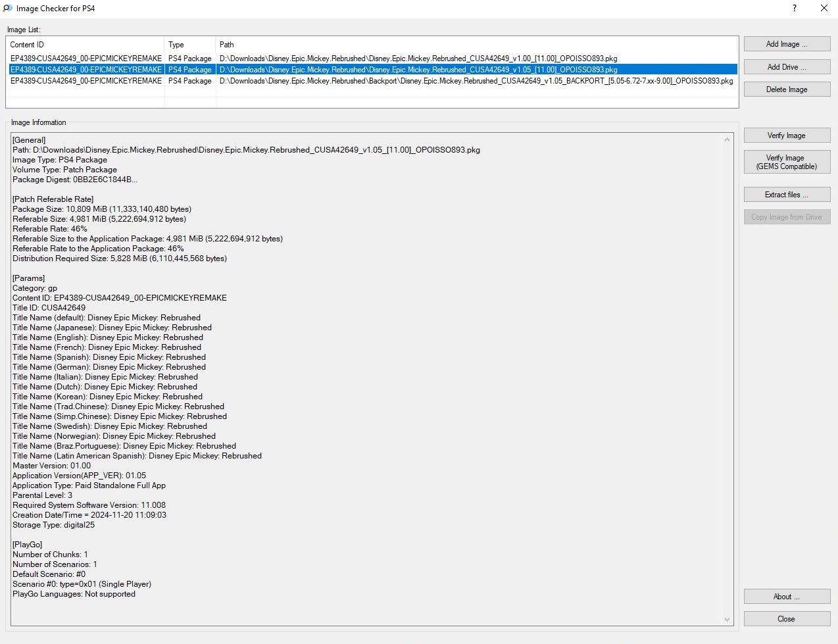
Task: Show the About dialog
Action: click(787, 597)
